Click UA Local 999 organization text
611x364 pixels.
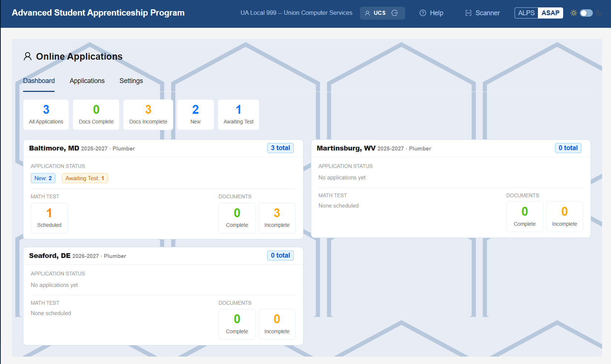(x=296, y=13)
